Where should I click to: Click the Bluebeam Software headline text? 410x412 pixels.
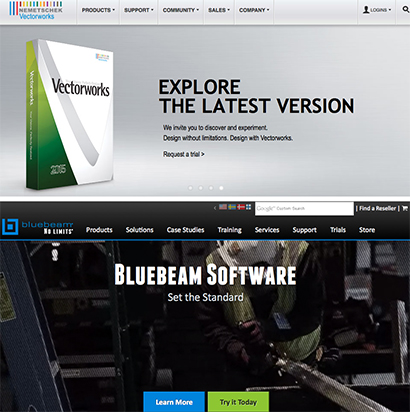pos(205,275)
